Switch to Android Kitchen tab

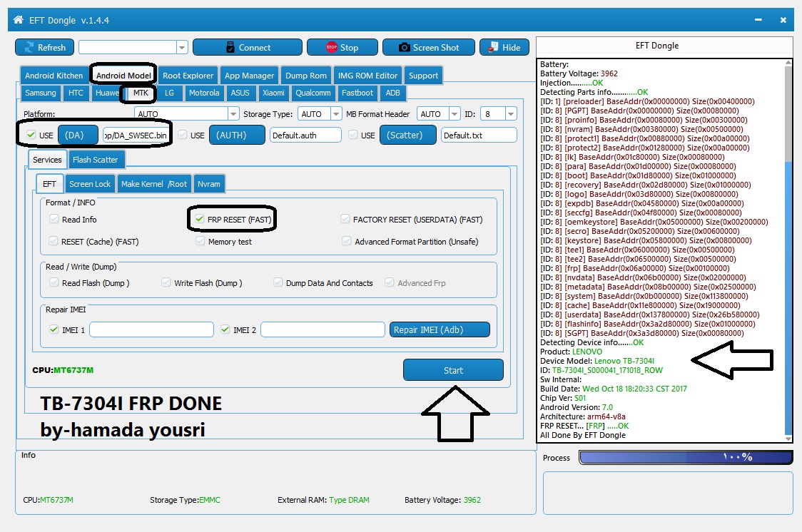[x=54, y=76]
